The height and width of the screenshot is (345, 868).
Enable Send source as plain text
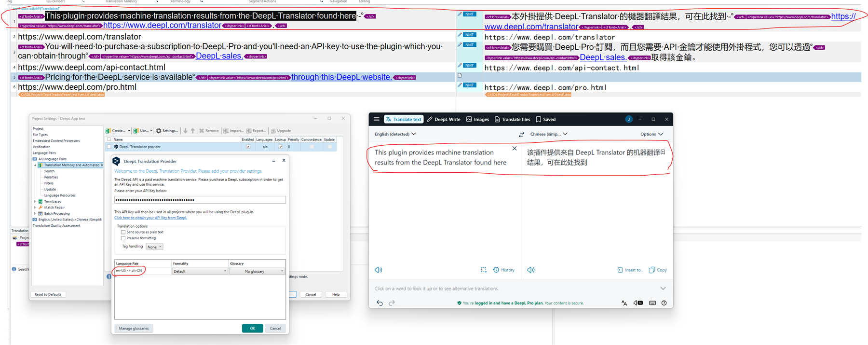123,232
